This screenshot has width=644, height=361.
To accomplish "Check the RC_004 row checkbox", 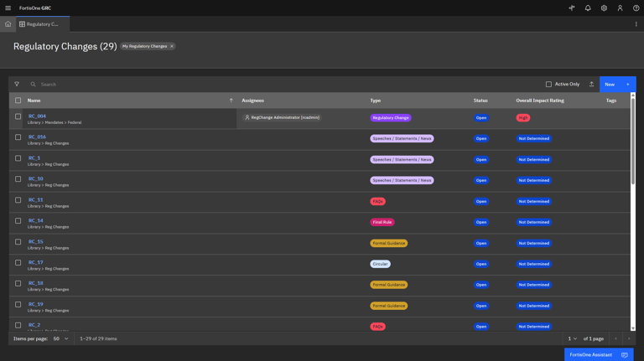I will tap(18, 117).
